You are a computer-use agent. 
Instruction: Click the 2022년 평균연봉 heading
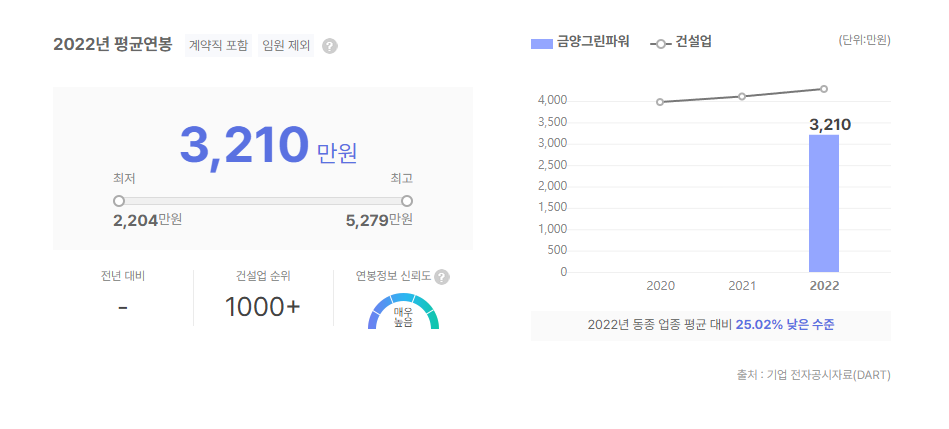[113, 44]
